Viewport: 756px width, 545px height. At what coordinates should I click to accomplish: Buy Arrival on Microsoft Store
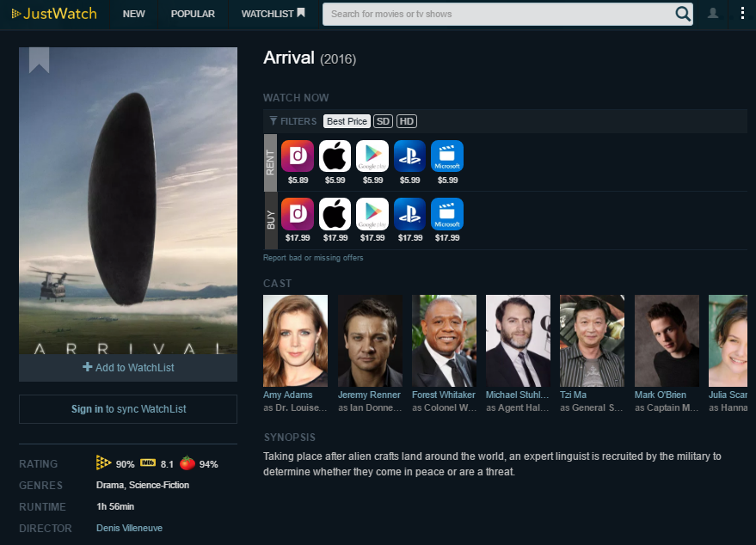[x=447, y=214]
